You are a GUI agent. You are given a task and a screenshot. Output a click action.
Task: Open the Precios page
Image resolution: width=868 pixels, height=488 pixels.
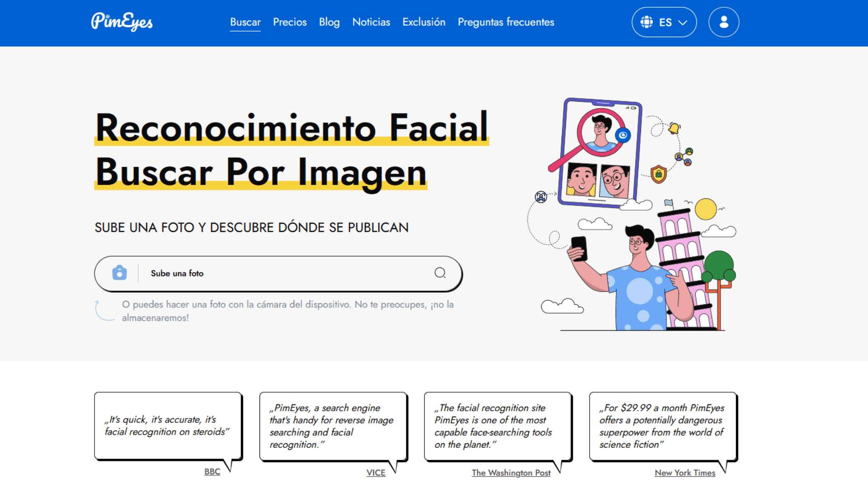tap(290, 22)
